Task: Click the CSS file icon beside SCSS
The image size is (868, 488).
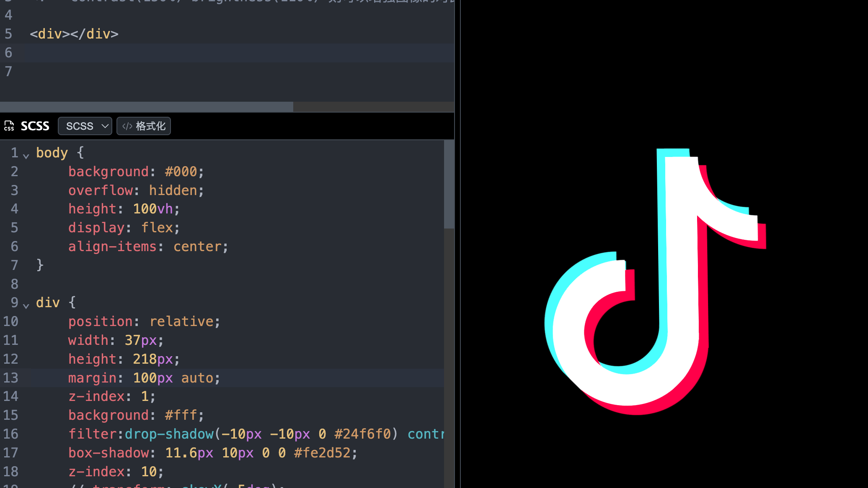Action: point(9,126)
